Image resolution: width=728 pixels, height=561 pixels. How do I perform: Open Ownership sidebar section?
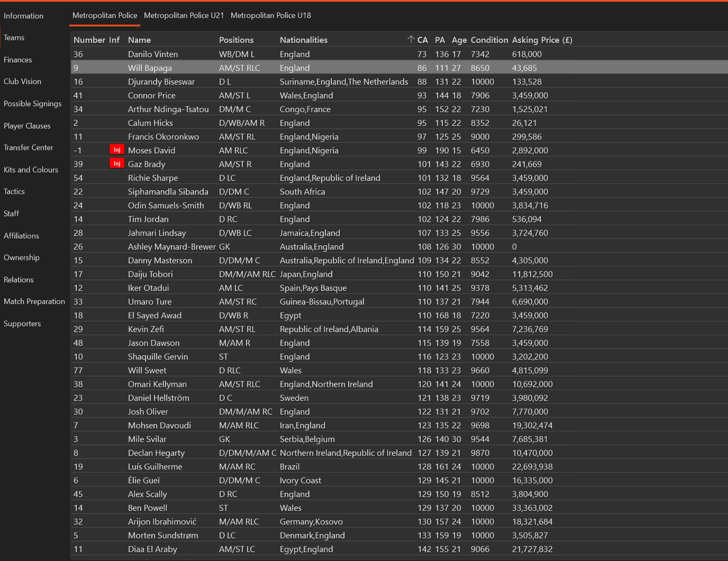pyautogui.click(x=22, y=257)
